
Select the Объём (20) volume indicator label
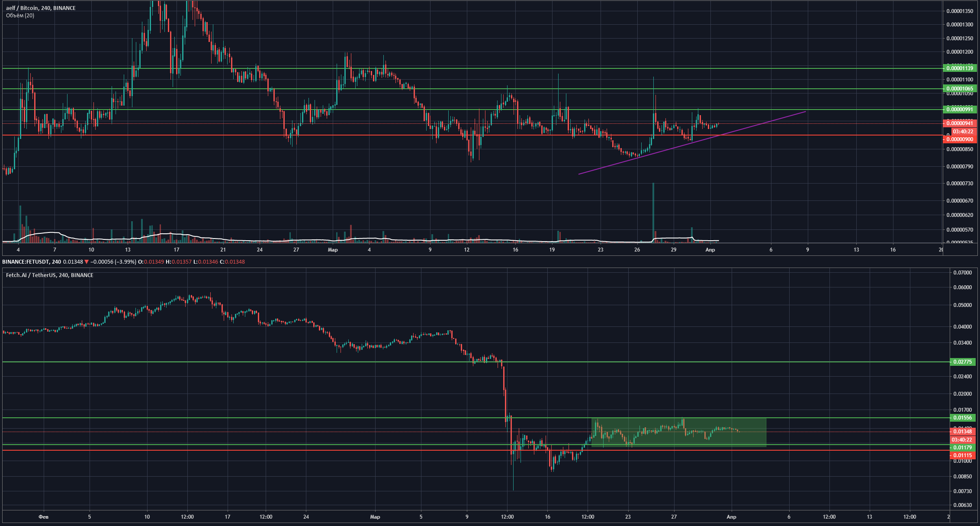(x=20, y=16)
